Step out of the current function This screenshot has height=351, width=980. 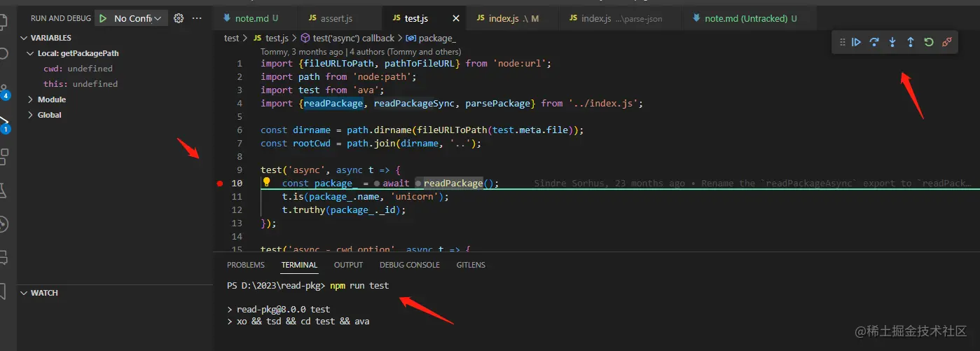click(911, 42)
